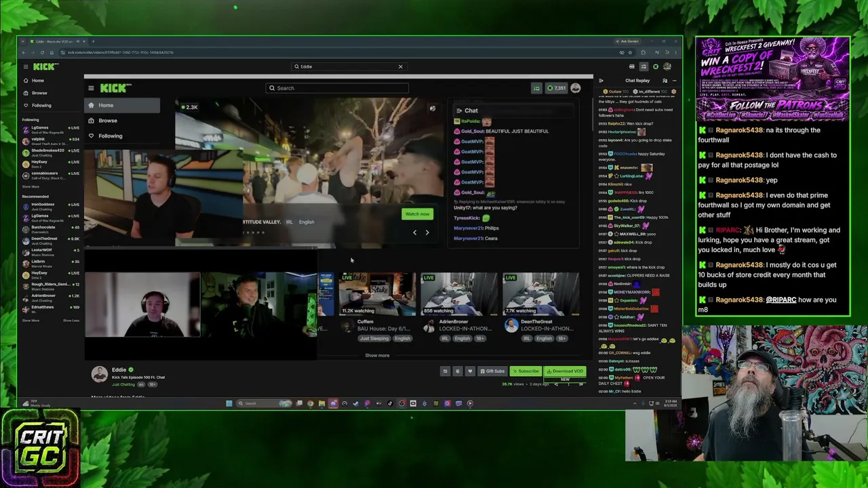Open Chat Replay more options menu

(x=674, y=81)
